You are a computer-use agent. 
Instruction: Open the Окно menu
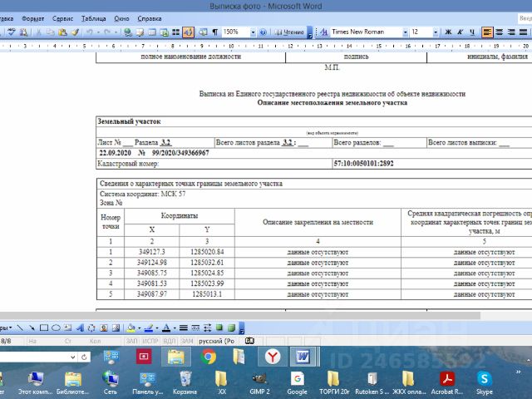(x=121, y=18)
